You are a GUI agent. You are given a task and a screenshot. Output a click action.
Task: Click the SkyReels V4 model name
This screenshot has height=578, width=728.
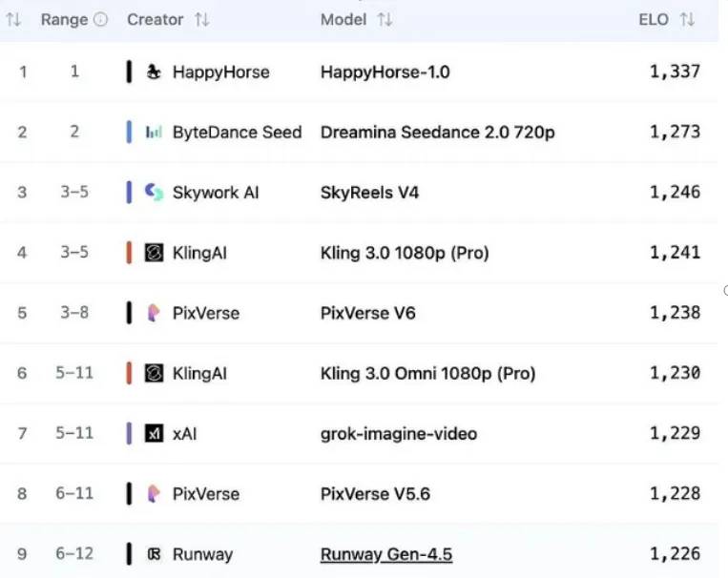pyautogui.click(x=369, y=193)
